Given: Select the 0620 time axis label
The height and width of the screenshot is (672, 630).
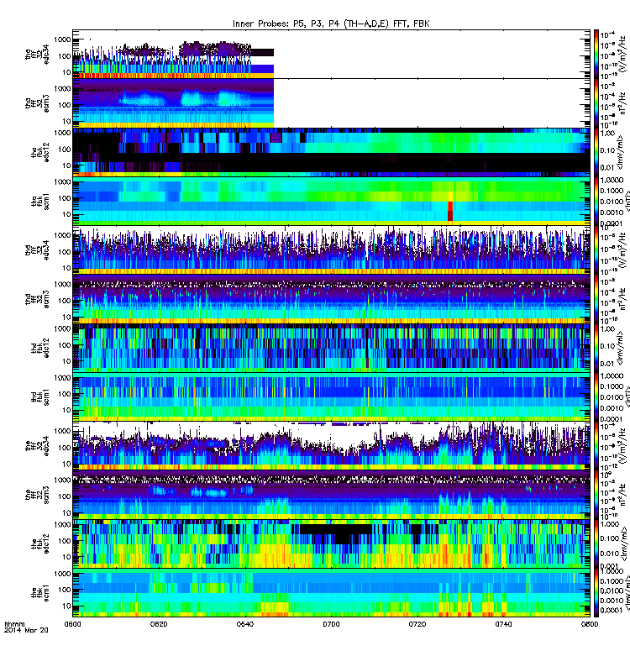Looking at the screenshot, I should (159, 624).
